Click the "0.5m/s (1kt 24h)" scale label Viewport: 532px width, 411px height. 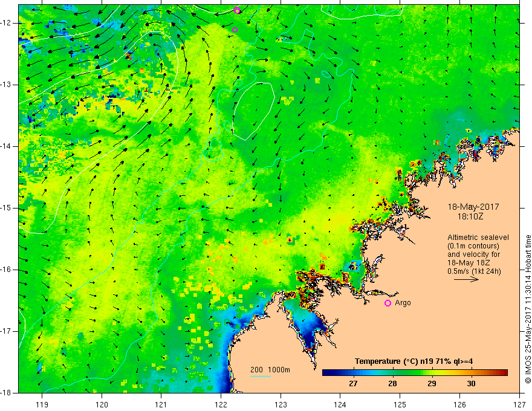coord(474,271)
